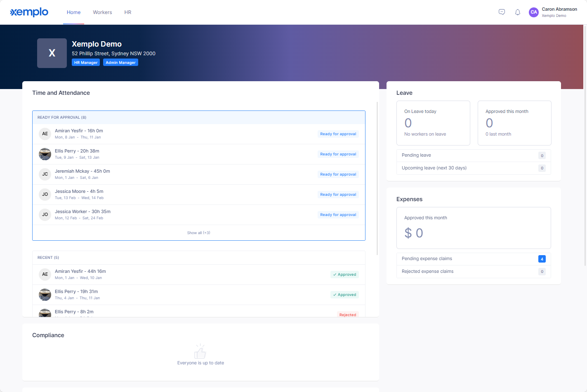The width and height of the screenshot is (587, 392).
Task: Open the HR tab
Action: tap(128, 12)
